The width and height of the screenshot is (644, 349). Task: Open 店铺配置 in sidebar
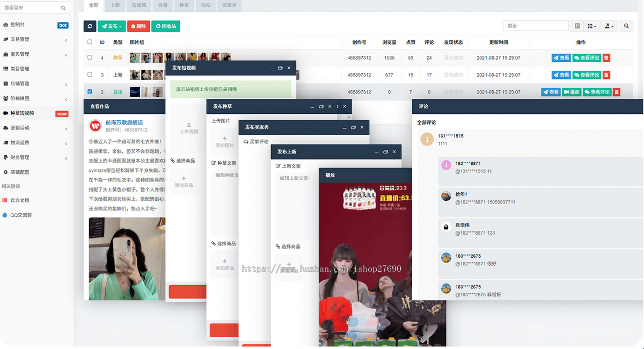coord(36,172)
